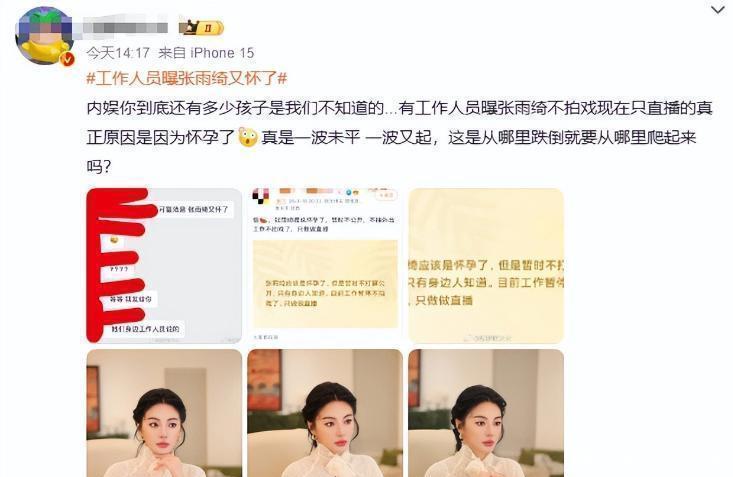Click the chat bubble 身边工作人员说的
This screenshot has height=477, width=733.
pos(145,329)
